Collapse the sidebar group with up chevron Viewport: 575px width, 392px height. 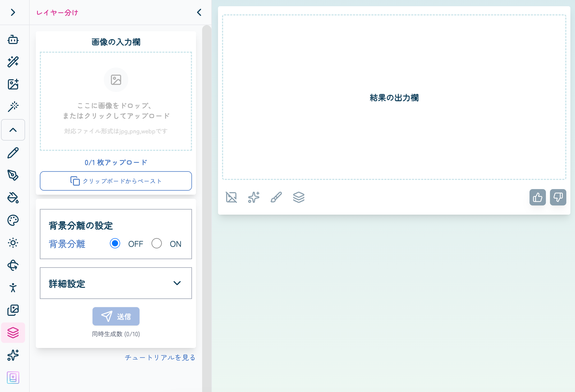(x=13, y=130)
